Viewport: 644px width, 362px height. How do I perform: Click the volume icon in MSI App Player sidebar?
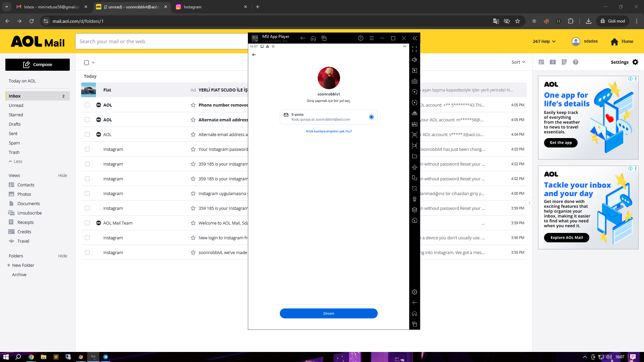(415, 60)
